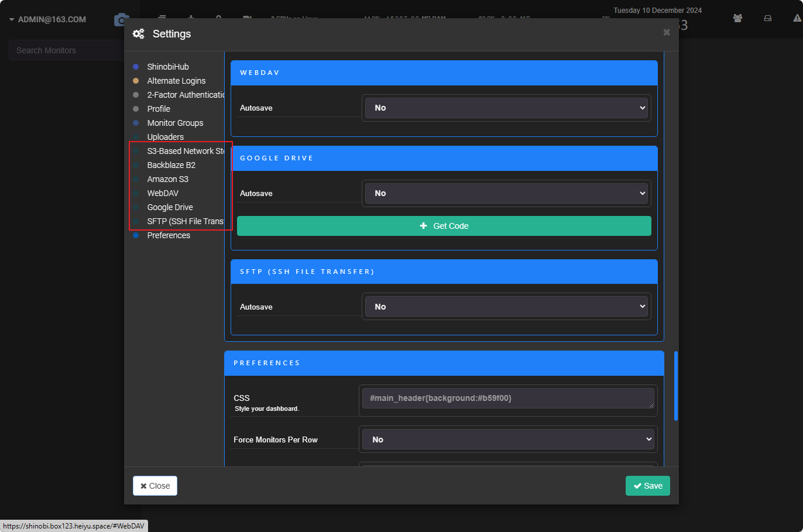Click the orange Alternate Logins bullet

(136, 81)
